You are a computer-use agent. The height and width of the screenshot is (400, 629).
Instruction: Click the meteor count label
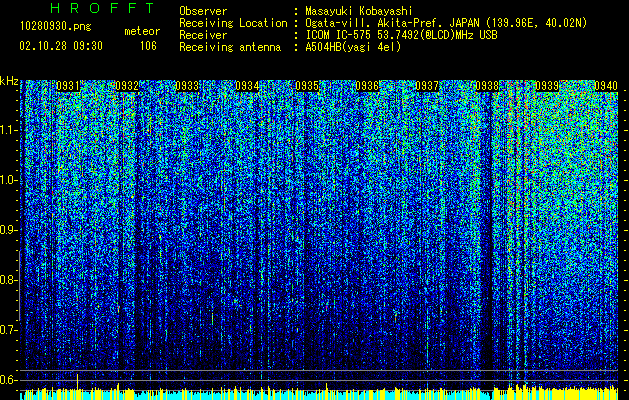click(x=142, y=31)
